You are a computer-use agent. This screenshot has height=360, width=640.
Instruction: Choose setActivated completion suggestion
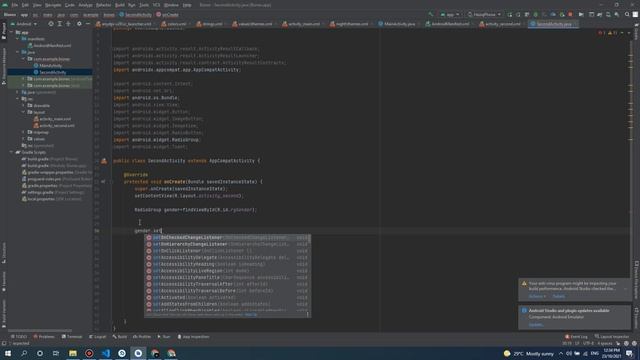click(x=227, y=298)
